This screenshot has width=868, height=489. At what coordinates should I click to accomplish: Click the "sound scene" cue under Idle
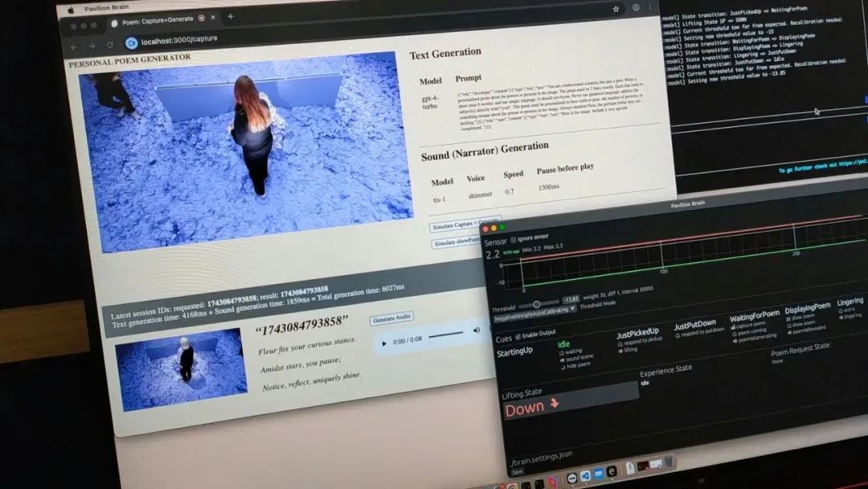(579, 358)
